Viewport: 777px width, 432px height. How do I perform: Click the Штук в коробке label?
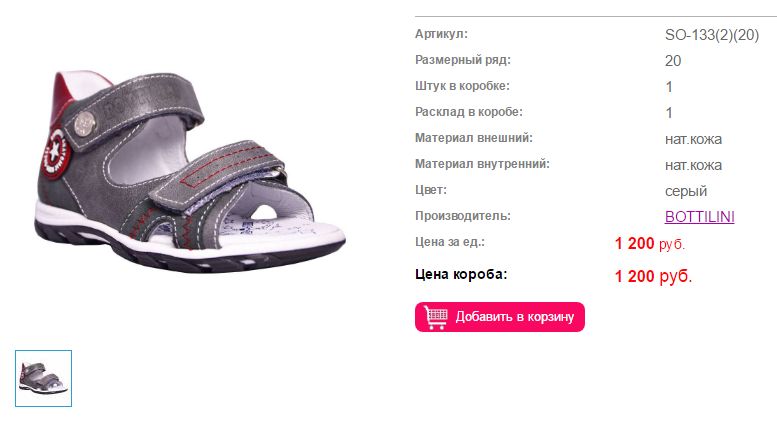click(462, 86)
